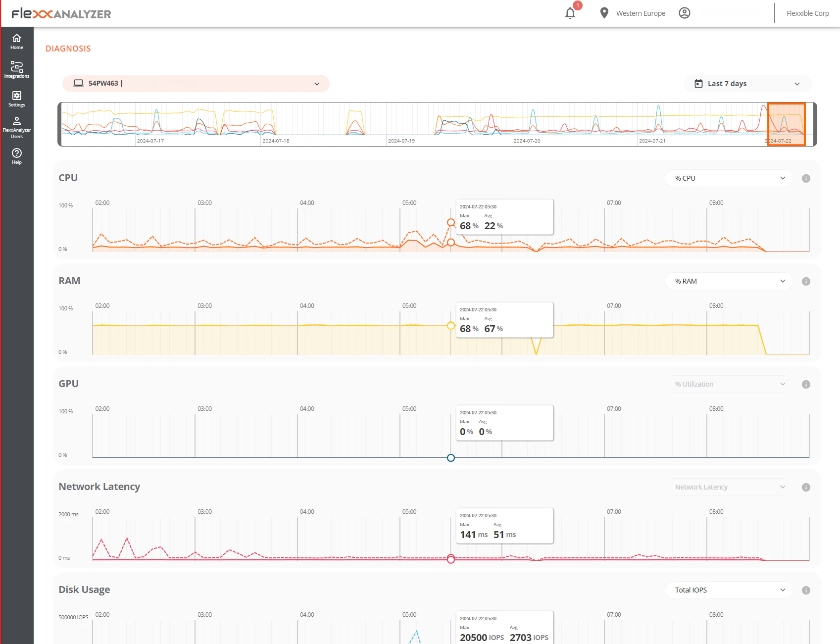Show RAM metric info tooltip
This screenshot has height=644, width=840.
coord(806,281)
